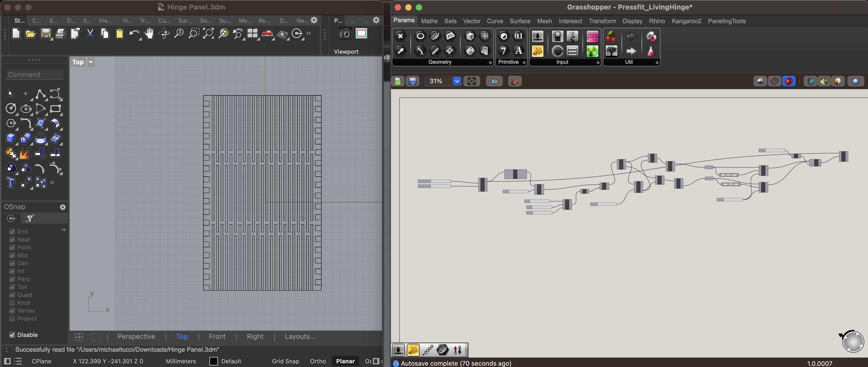Click the Cut scissors icon
The image size is (868, 367).
(90, 34)
